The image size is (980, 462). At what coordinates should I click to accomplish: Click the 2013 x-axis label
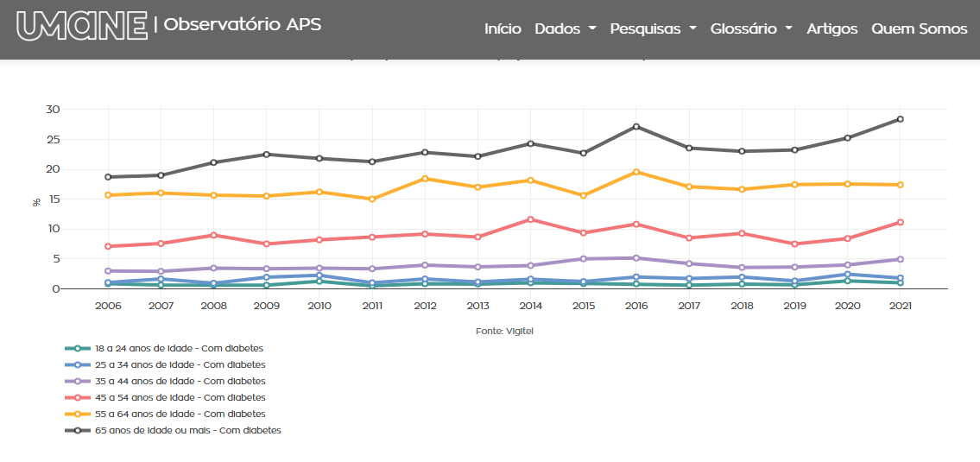point(477,307)
